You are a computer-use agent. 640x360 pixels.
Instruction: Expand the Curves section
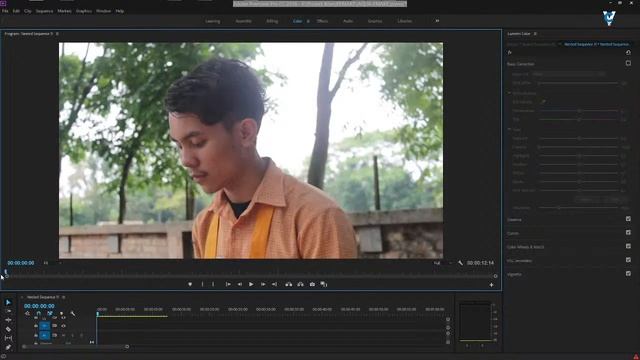pyautogui.click(x=513, y=233)
